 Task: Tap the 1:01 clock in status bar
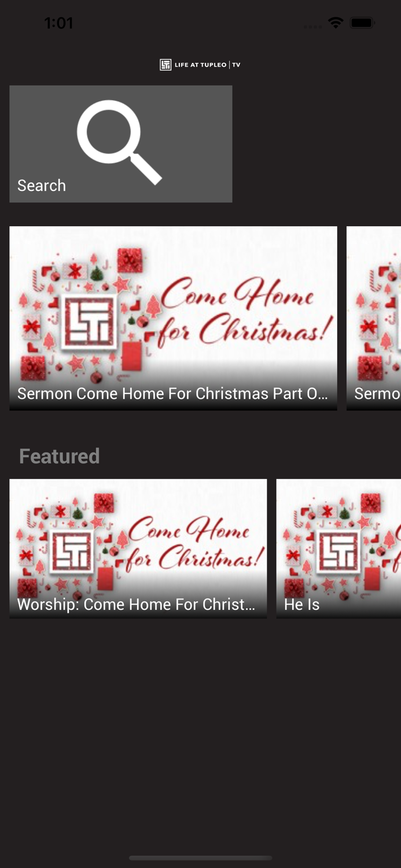click(58, 23)
